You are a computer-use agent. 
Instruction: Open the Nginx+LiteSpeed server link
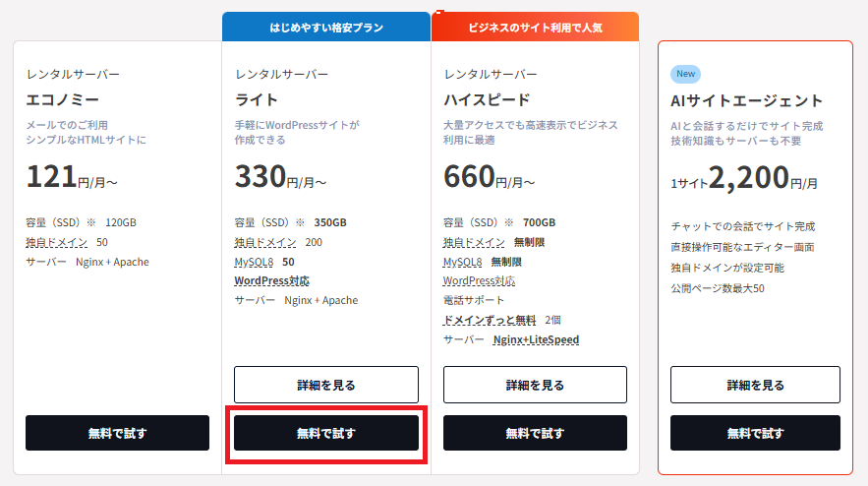pos(536,339)
